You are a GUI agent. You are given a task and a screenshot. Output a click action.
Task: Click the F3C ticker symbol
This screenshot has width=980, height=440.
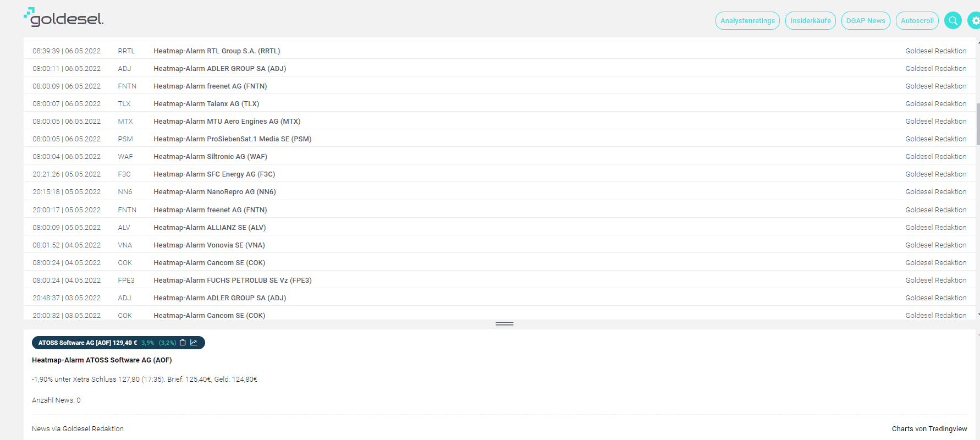pos(124,174)
